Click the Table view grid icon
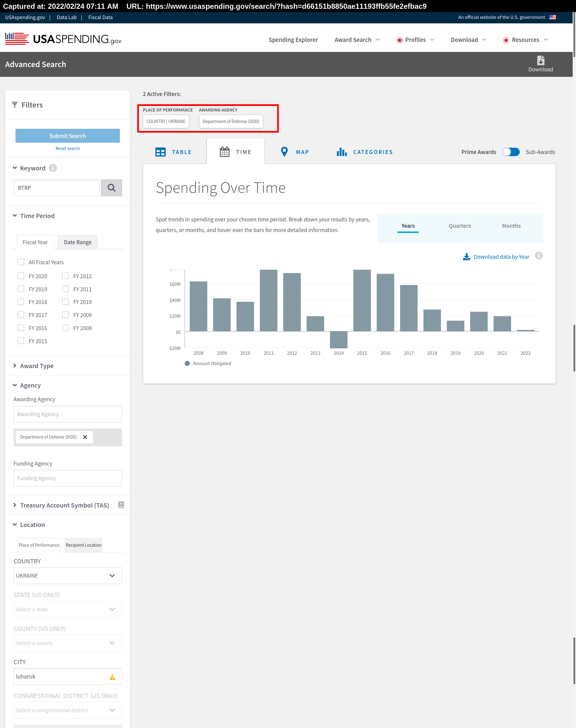 pyautogui.click(x=161, y=152)
